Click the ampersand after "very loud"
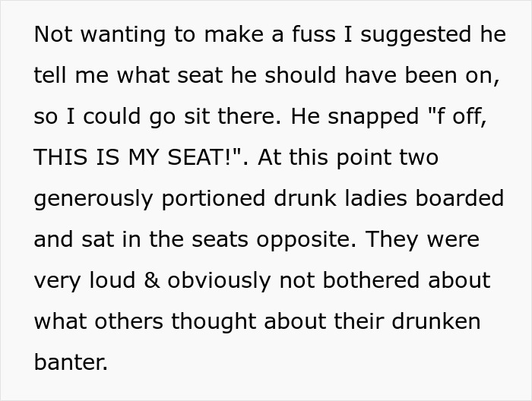The width and height of the screenshot is (532, 401). click(x=151, y=280)
